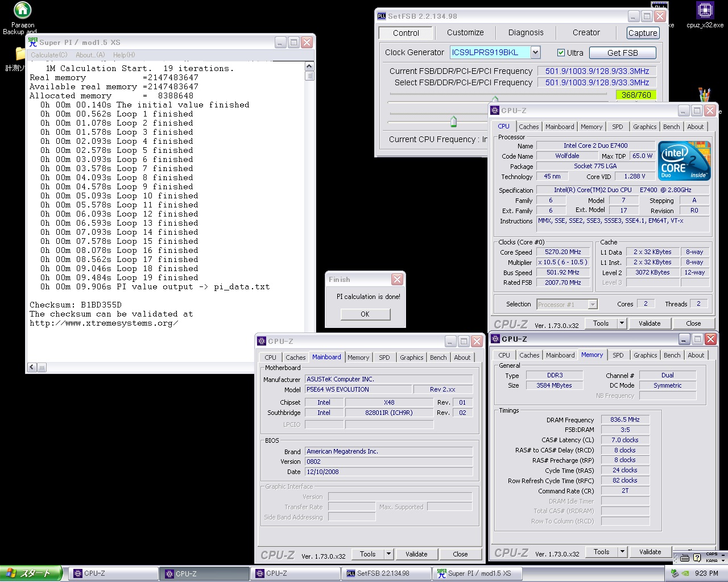Close the Finish dialog with the X

397,279
